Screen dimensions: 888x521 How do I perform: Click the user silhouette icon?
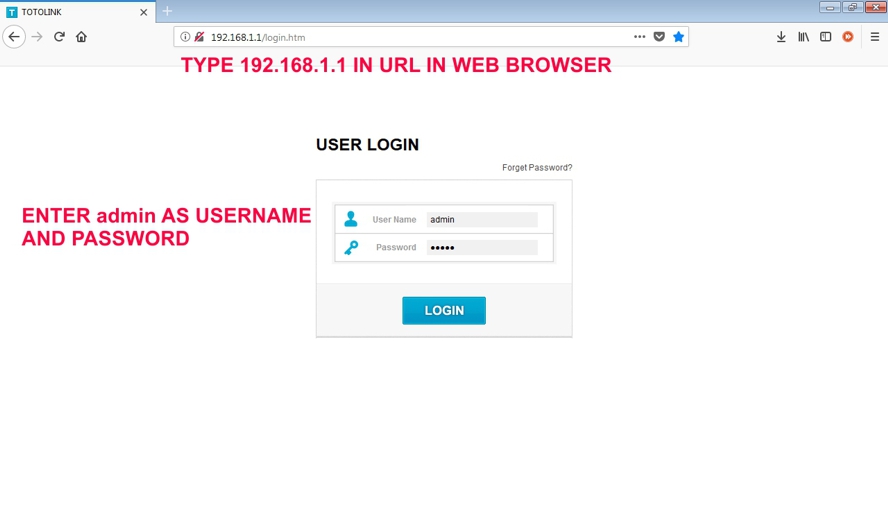[351, 219]
